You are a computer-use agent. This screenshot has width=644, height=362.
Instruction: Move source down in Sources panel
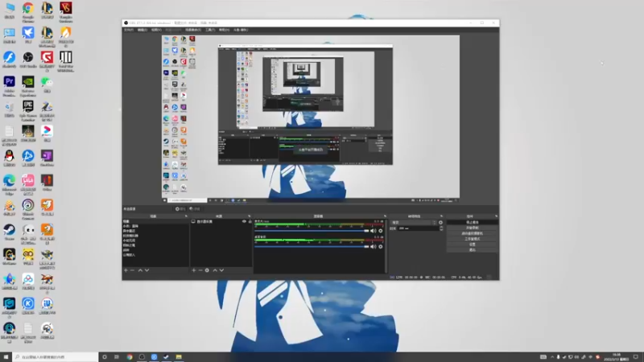221,270
